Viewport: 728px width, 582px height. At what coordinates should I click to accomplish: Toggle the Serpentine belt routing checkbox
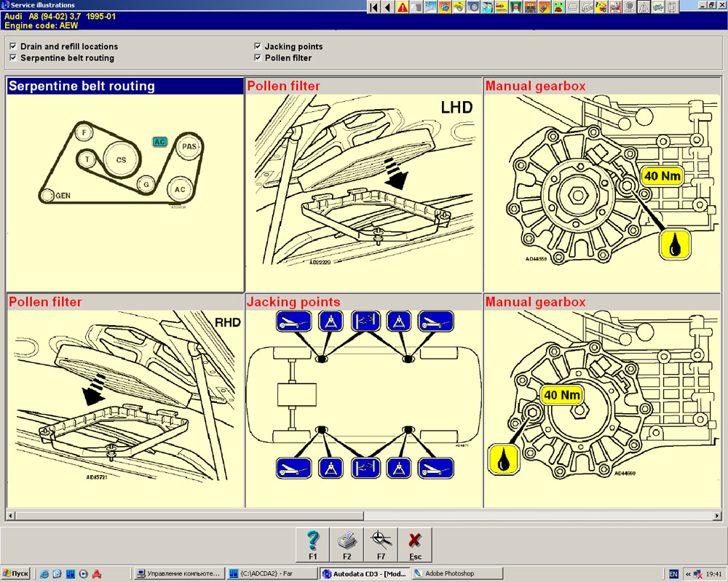tap(13, 58)
